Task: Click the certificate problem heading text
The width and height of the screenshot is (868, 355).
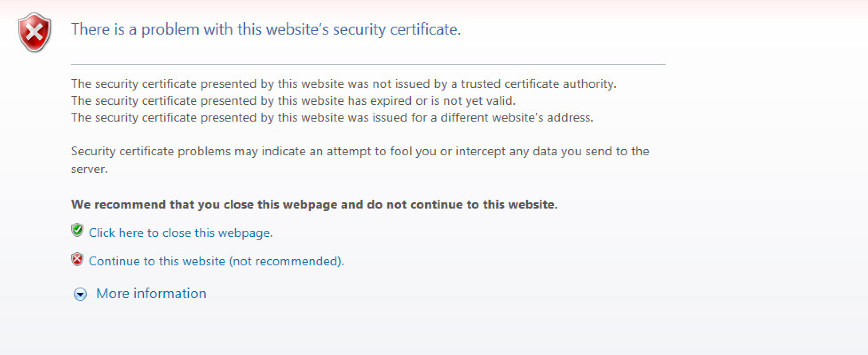Action: click(x=266, y=29)
